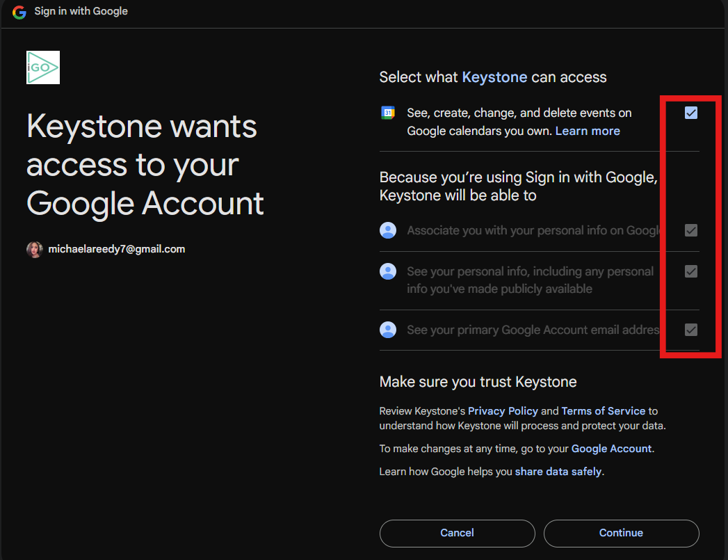Uncheck the Google calendars events access checkbox
The image size is (728, 560).
coord(691,113)
